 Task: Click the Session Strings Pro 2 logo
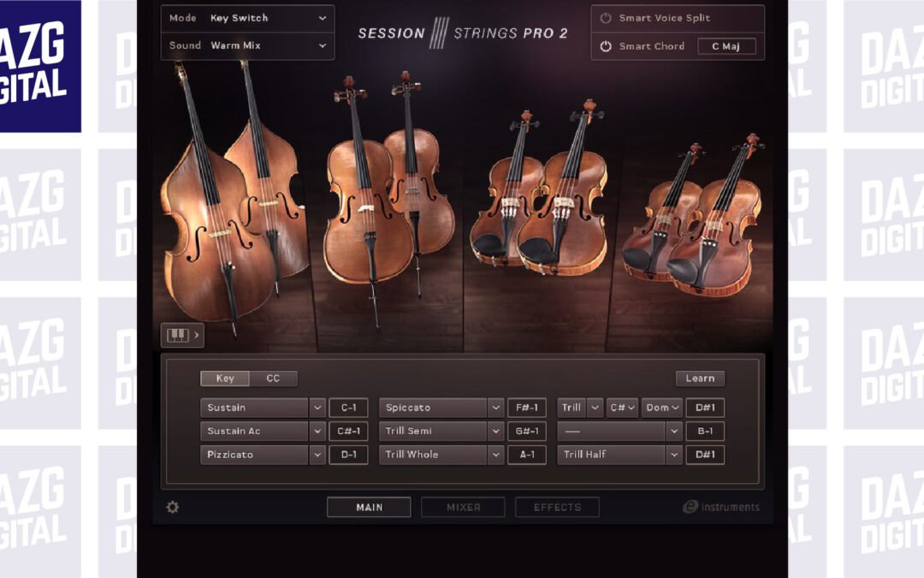pyautogui.click(x=463, y=33)
